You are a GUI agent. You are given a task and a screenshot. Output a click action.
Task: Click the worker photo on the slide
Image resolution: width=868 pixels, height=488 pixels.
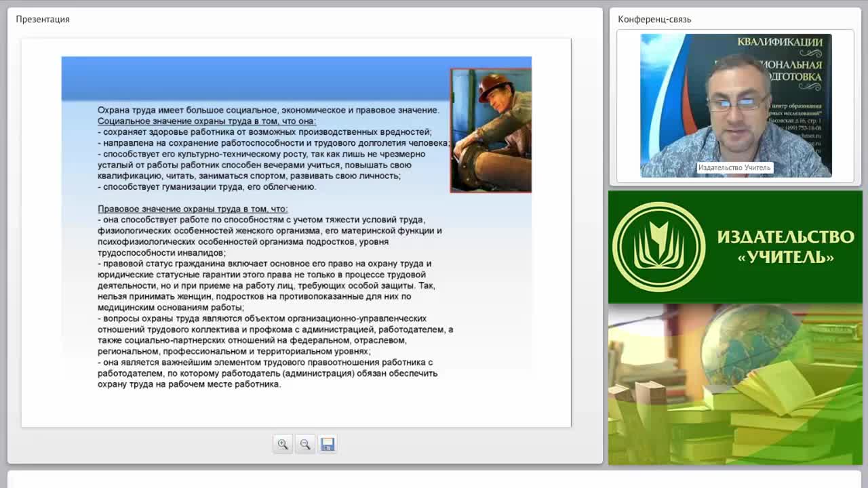491,130
